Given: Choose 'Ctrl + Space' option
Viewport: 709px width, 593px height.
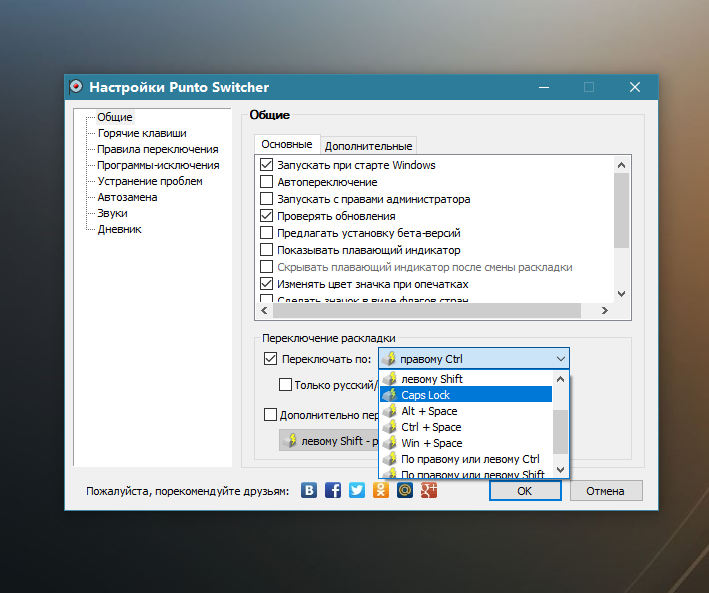Looking at the screenshot, I should tap(466, 427).
